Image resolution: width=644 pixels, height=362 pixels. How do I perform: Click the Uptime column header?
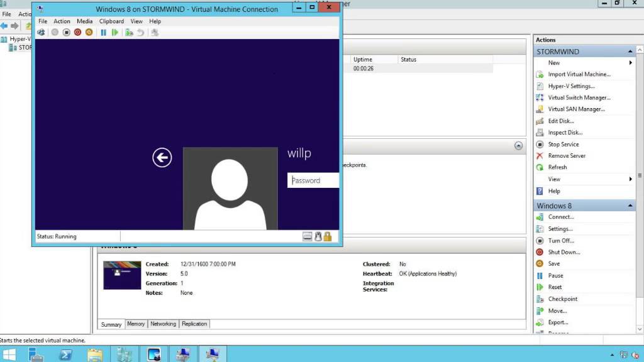click(374, 60)
